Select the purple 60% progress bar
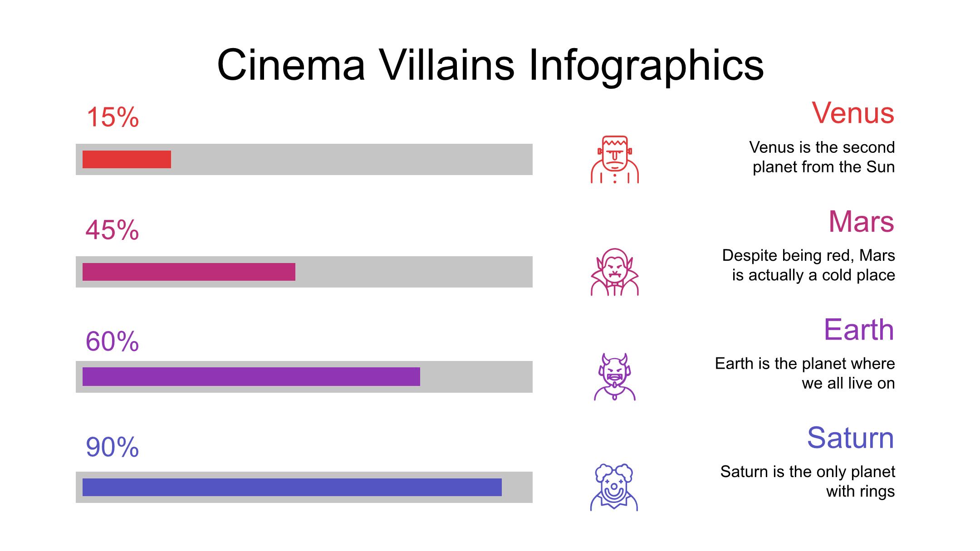Image resolution: width=980 pixels, height=551 pixels. tap(251, 377)
